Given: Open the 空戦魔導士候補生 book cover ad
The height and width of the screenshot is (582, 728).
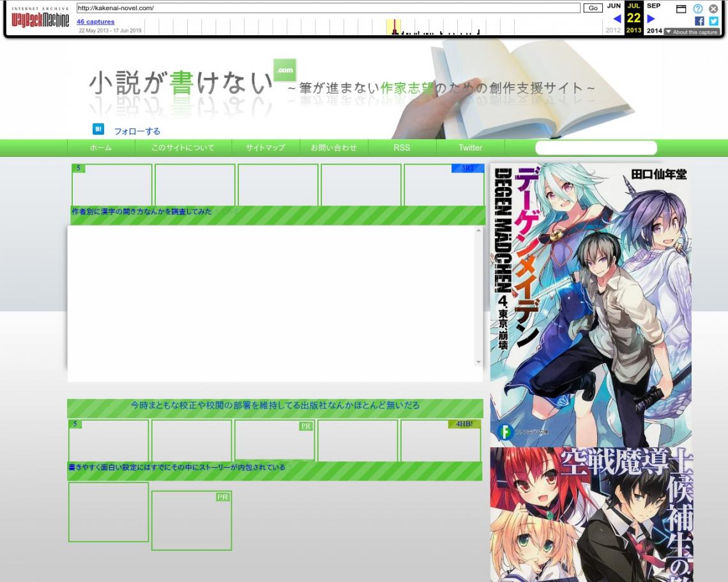Looking at the screenshot, I should tap(591, 515).
